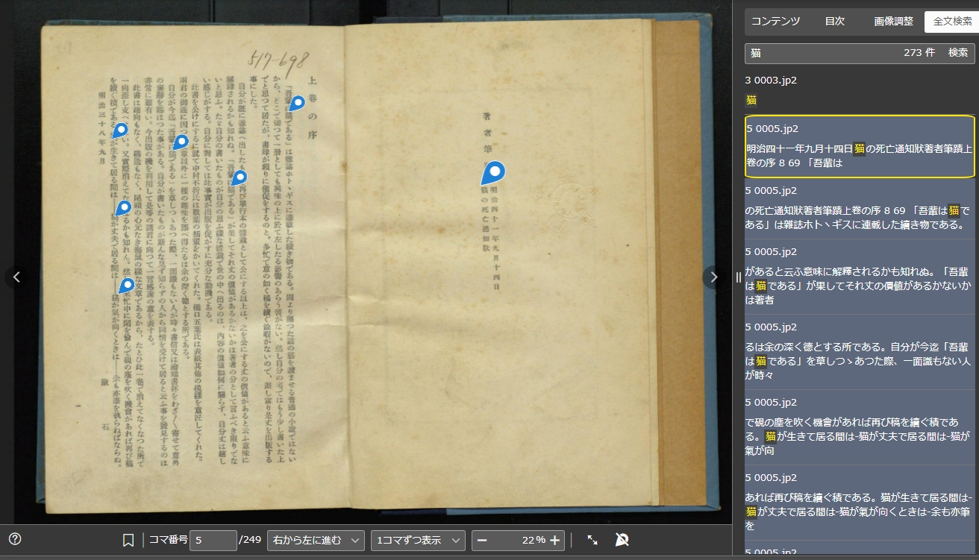Open the コンテンツ tab
979x560 pixels.
[775, 22]
